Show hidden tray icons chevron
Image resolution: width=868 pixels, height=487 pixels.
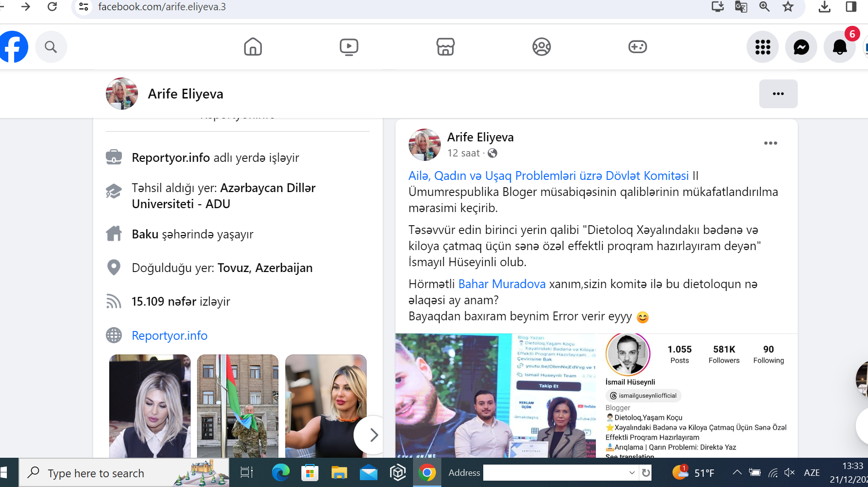(737, 472)
